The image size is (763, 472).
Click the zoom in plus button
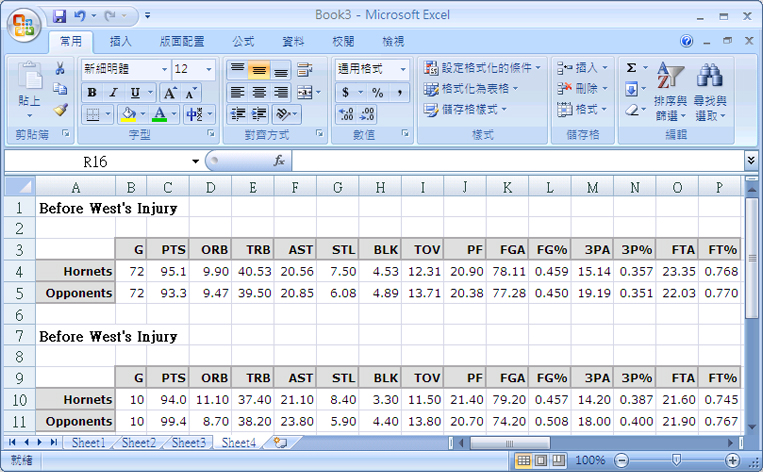click(732, 460)
